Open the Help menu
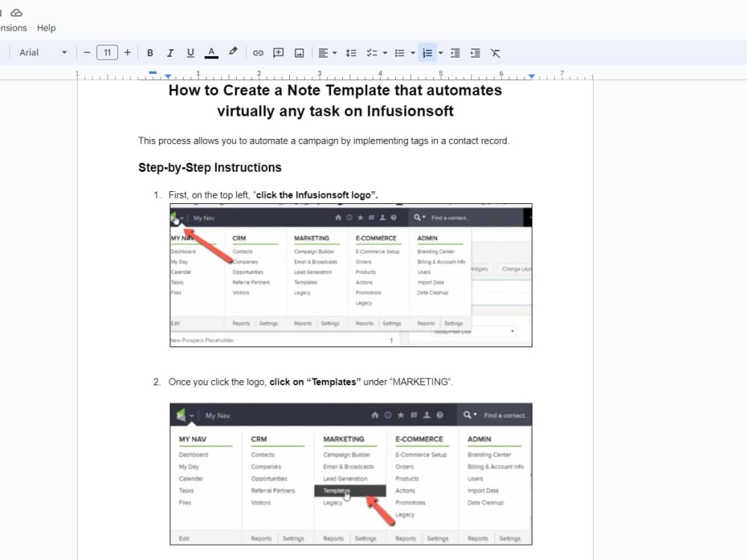 point(46,28)
